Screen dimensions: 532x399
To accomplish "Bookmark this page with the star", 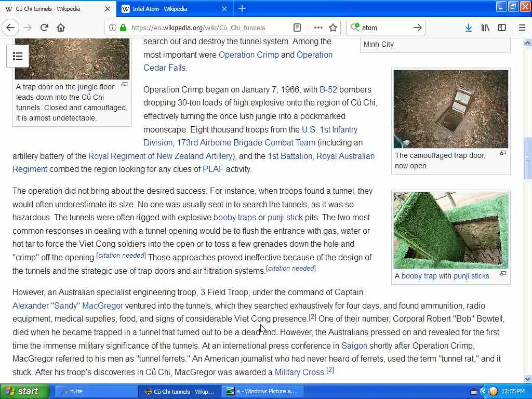I will point(333,28).
